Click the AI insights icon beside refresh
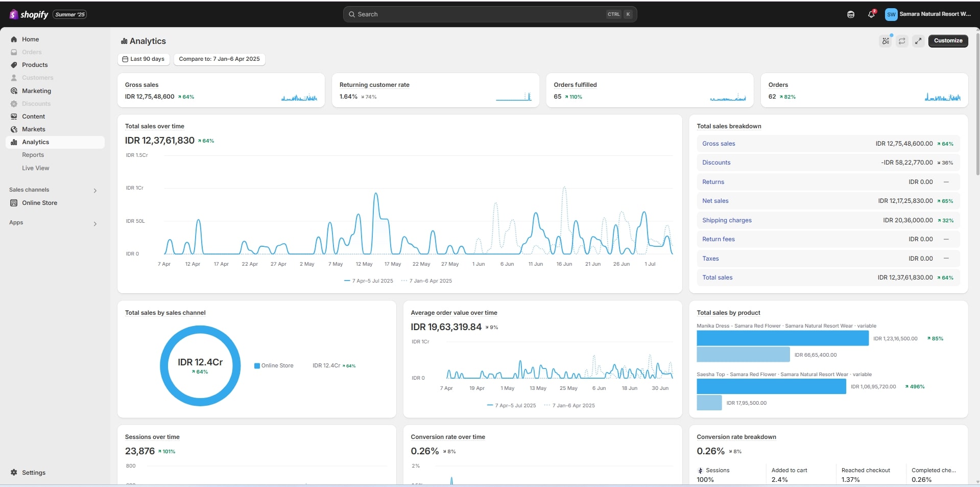This screenshot has width=980, height=487. (x=886, y=41)
